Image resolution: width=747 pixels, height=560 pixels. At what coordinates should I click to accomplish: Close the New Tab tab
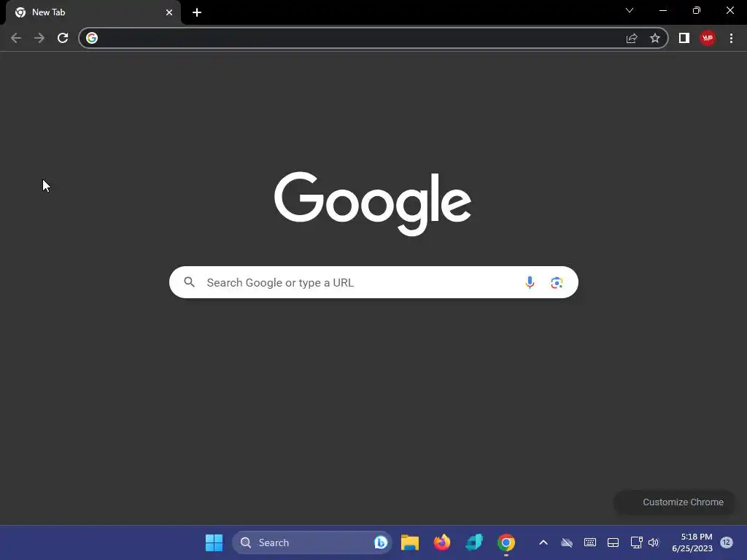click(x=169, y=12)
